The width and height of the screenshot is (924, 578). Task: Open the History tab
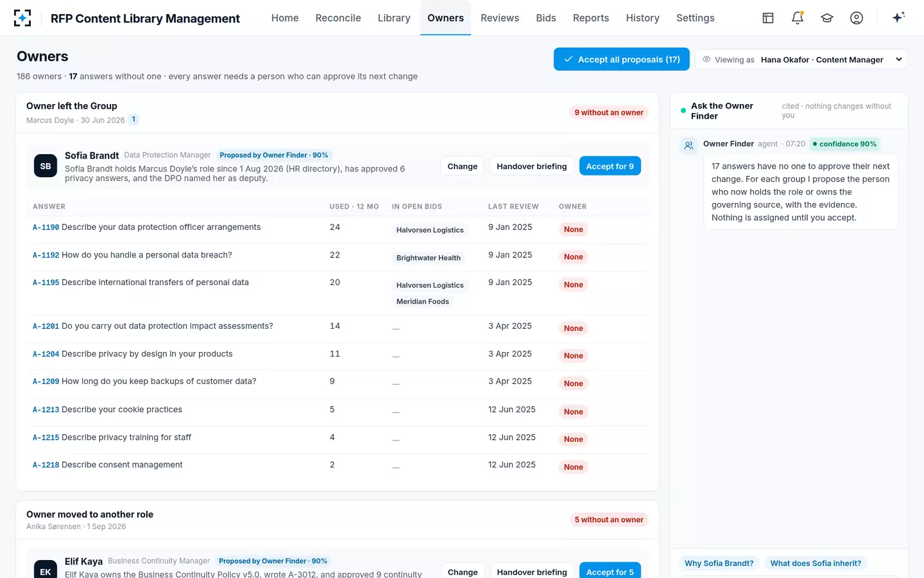pos(642,18)
